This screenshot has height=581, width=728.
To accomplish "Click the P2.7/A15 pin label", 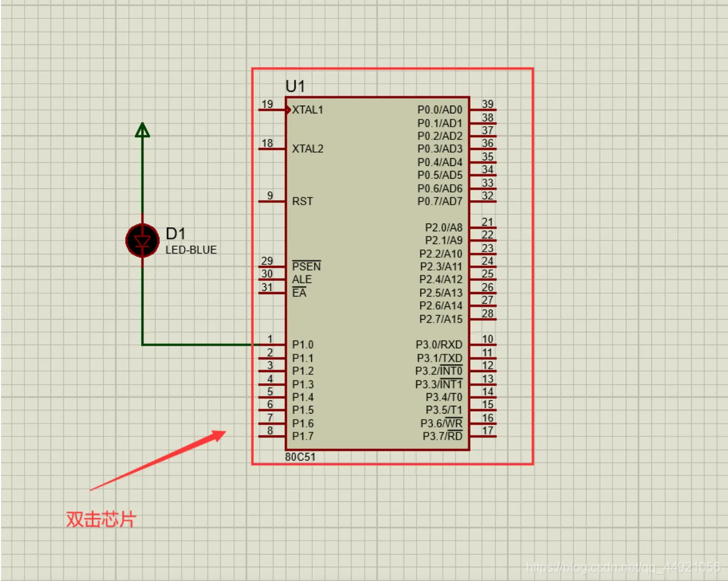I will (441, 319).
